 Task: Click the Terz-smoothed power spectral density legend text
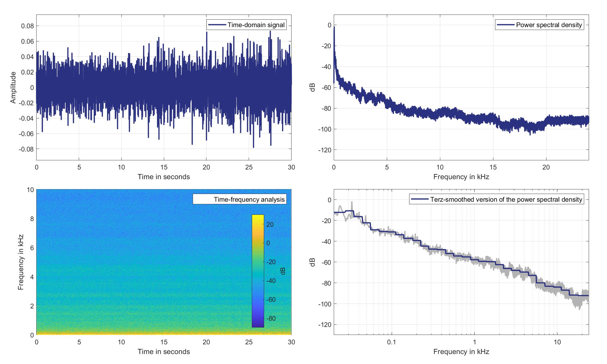click(506, 199)
